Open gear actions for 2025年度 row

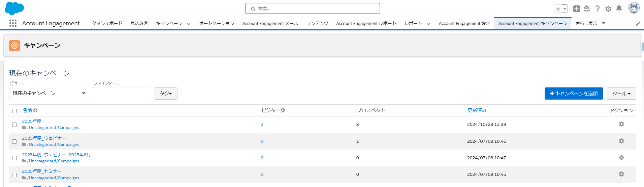tap(621, 124)
